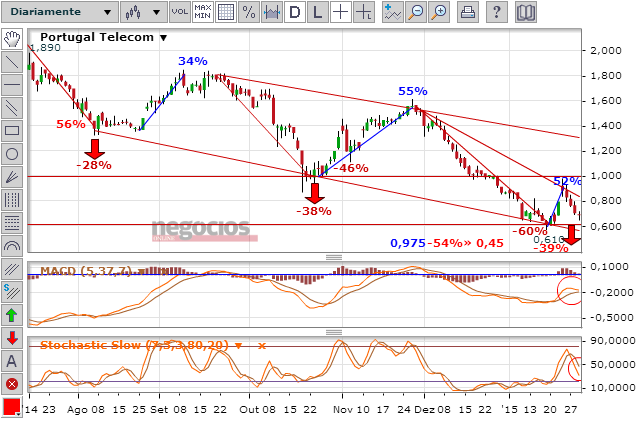Click the -46% red label

tap(351, 168)
